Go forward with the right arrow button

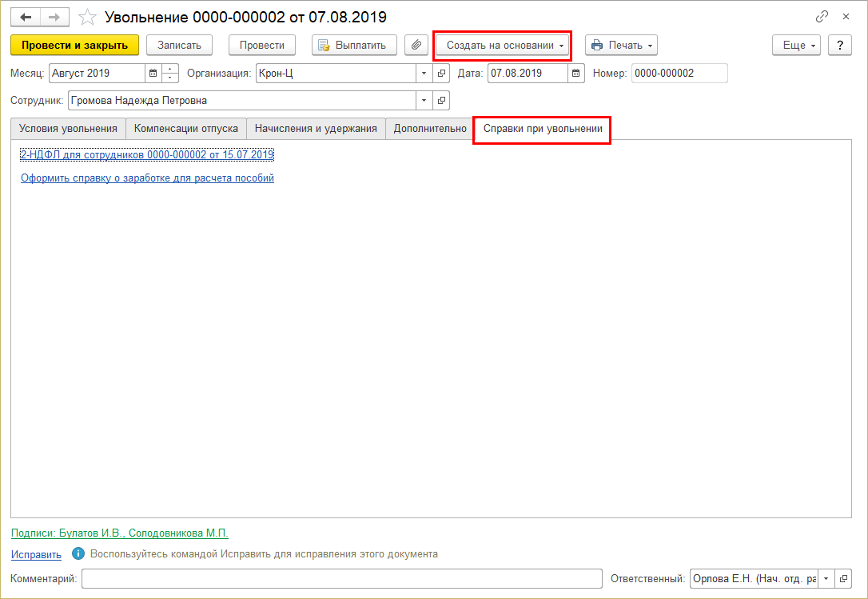point(54,17)
